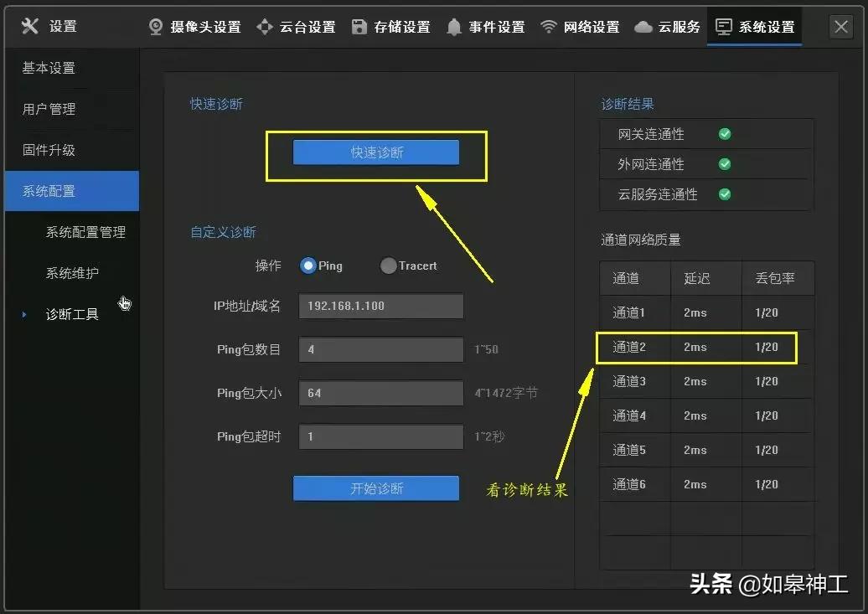Open 用户管理 from the sidebar
This screenshot has width=868, height=614.
coord(49,109)
